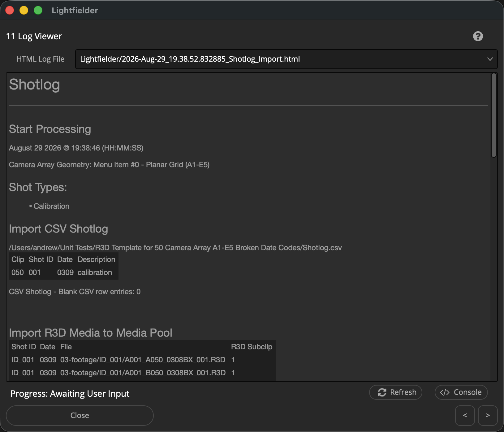Click the Import CSV Shotlog heading
This screenshot has width=504, height=432.
pyautogui.click(x=58, y=229)
